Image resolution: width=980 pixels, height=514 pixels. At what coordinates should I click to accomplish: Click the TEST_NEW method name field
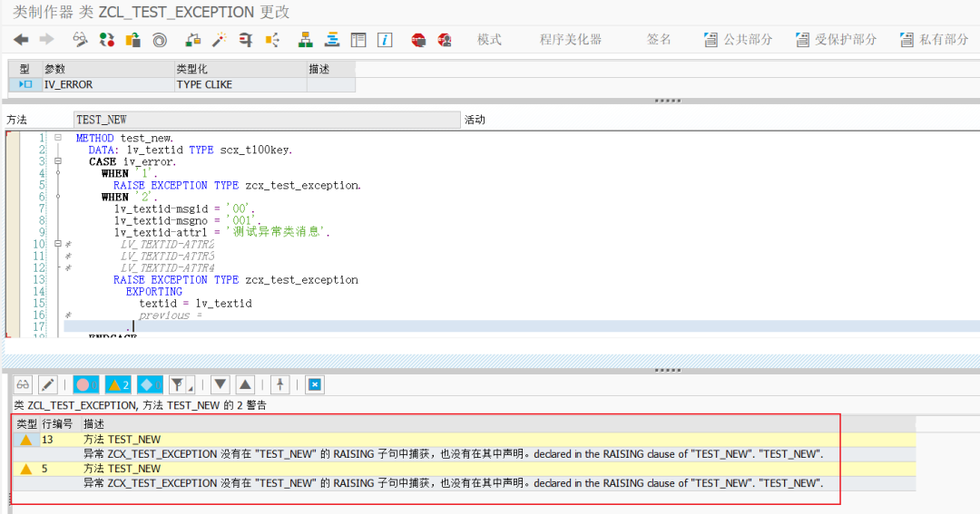267,120
